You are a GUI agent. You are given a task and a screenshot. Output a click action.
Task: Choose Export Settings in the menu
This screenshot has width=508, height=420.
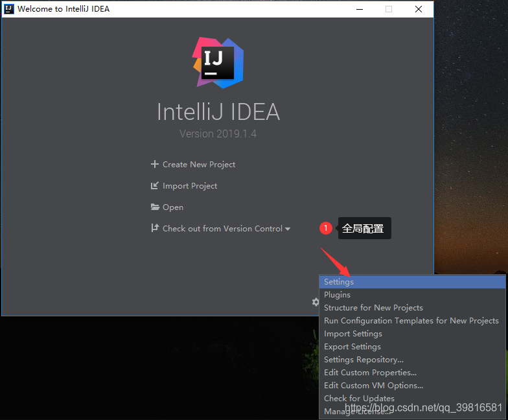tap(352, 347)
